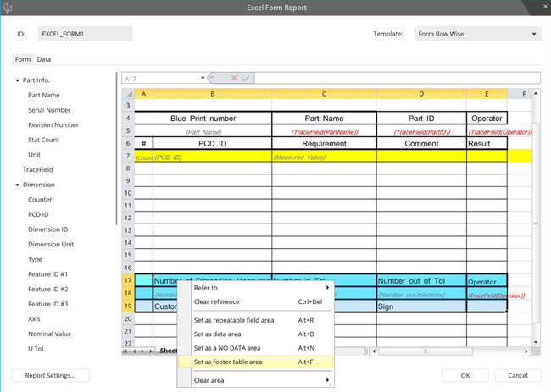Screen dimensions: 551x392
Task: Select Set as a NO DATA area
Action: tap(227, 347)
